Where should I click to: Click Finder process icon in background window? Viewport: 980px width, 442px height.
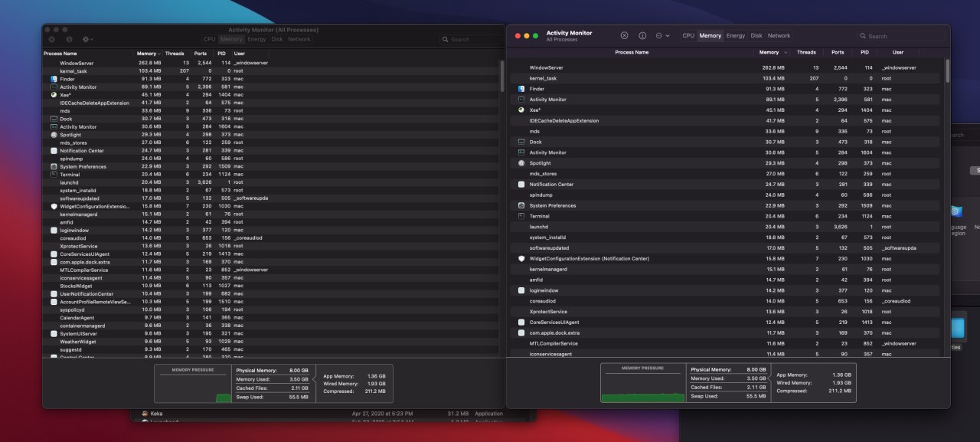coord(54,79)
